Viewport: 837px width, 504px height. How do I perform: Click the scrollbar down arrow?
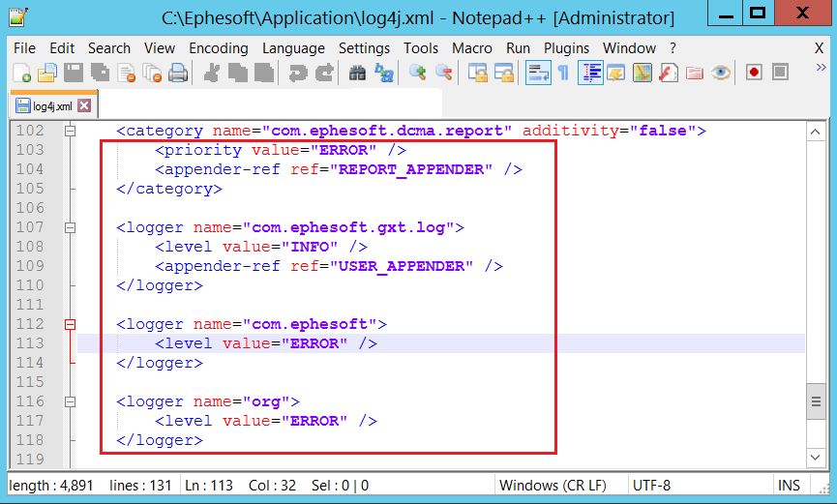pos(815,457)
